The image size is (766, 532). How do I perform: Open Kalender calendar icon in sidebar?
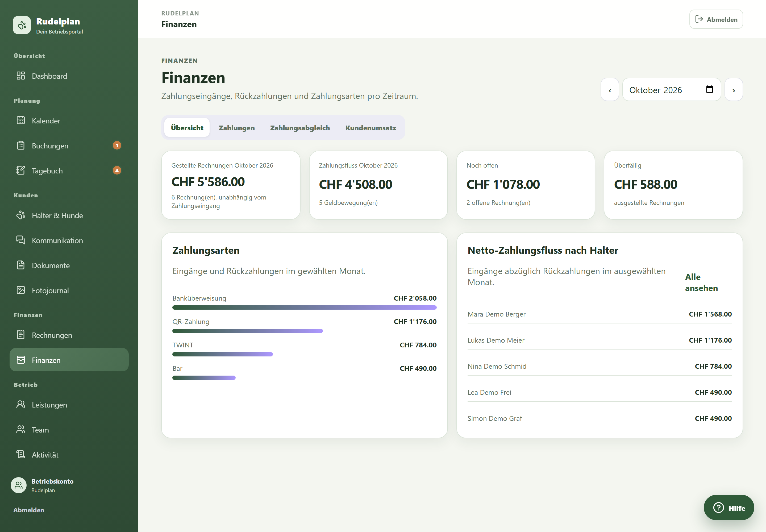pyautogui.click(x=21, y=120)
